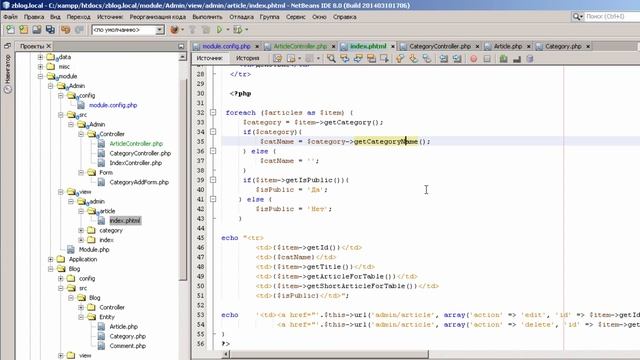This screenshot has width=640, height=360.
Task: Open the Run Project arrow dropdown
Action: coord(228,30)
